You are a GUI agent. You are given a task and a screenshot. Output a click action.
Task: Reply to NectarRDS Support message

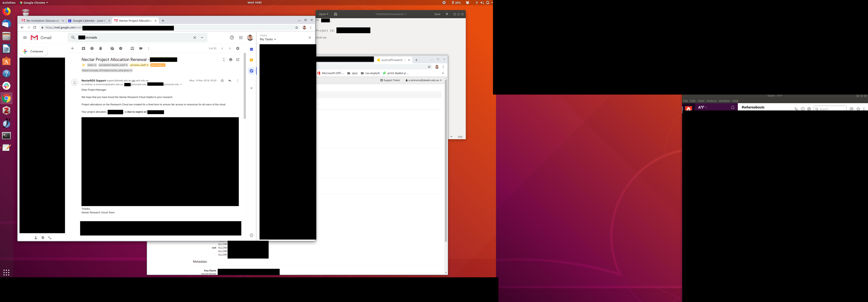point(230,81)
